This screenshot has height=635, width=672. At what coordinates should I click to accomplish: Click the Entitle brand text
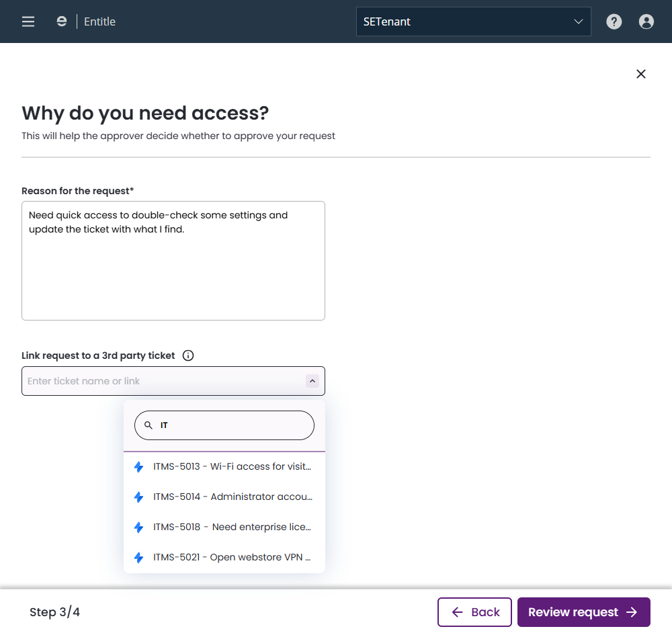click(x=100, y=22)
